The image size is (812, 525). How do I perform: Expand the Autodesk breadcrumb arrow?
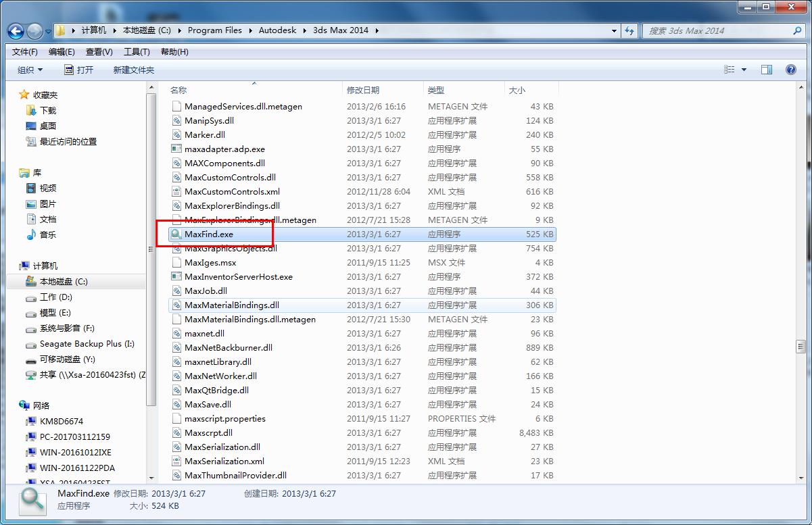tap(304, 30)
